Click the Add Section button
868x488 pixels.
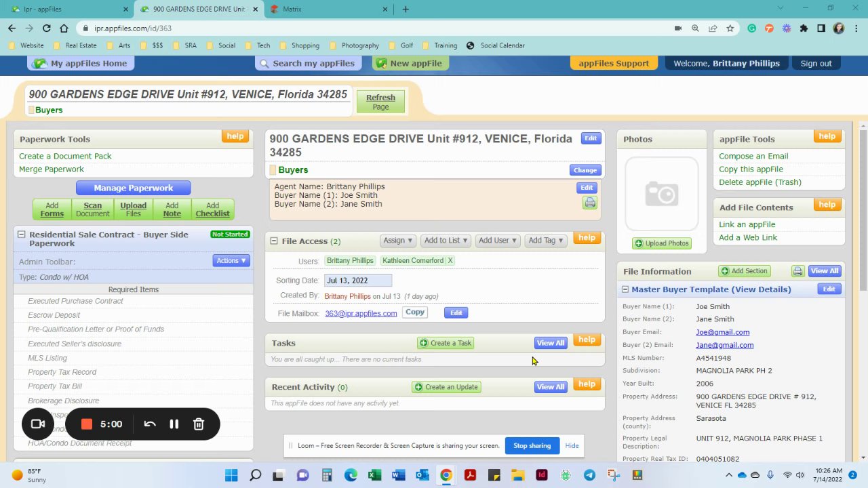pos(745,271)
